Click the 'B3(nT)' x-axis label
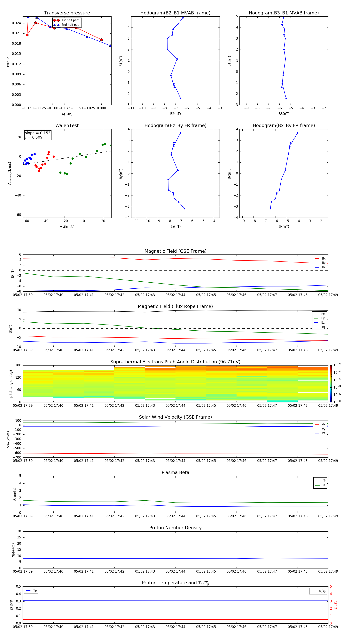 tap(284, 114)
